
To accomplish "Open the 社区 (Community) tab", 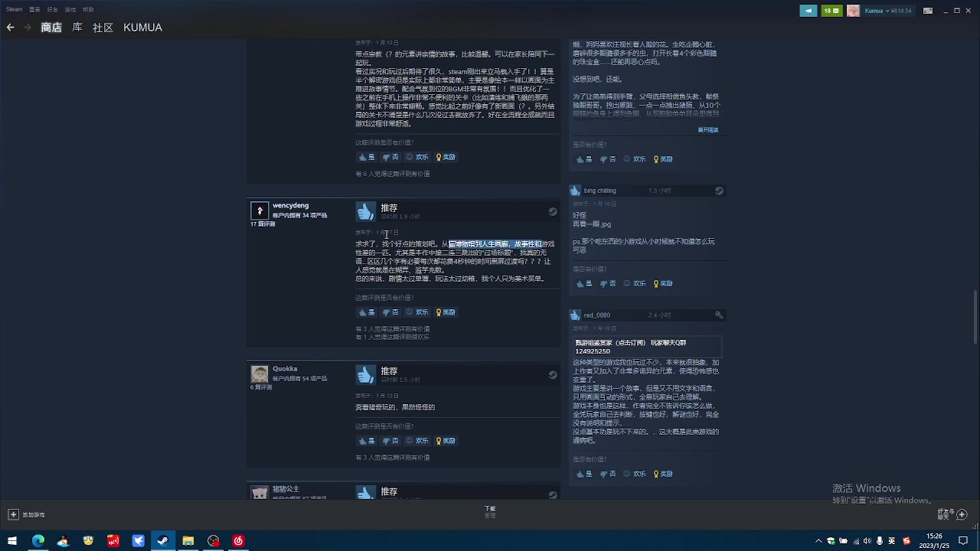I will pyautogui.click(x=103, y=28).
